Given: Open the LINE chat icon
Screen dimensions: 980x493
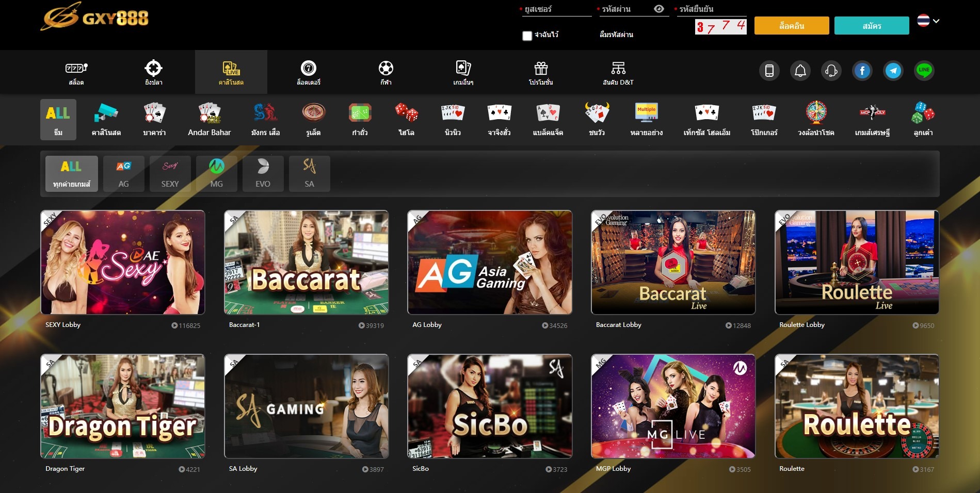Looking at the screenshot, I should (924, 71).
